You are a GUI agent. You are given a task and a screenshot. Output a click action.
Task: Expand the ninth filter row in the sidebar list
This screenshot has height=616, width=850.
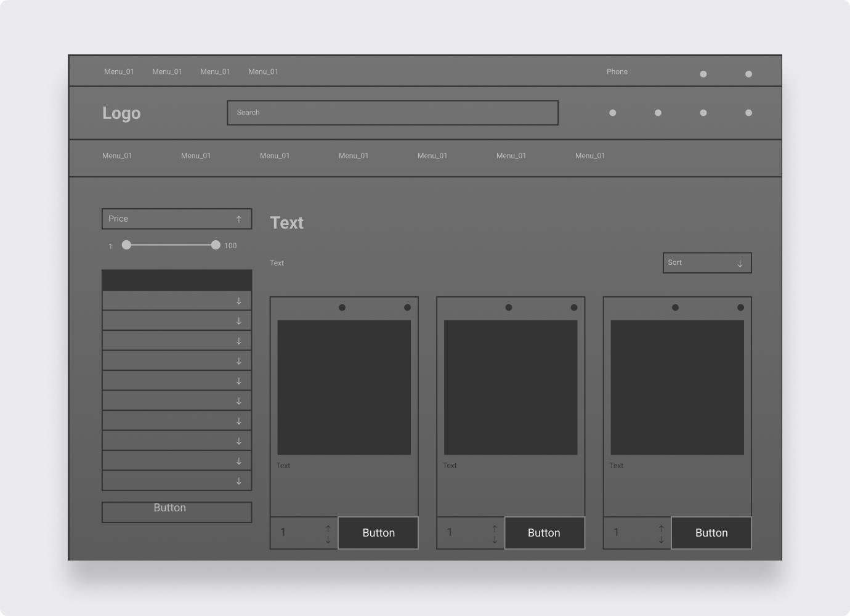[x=177, y=461]
